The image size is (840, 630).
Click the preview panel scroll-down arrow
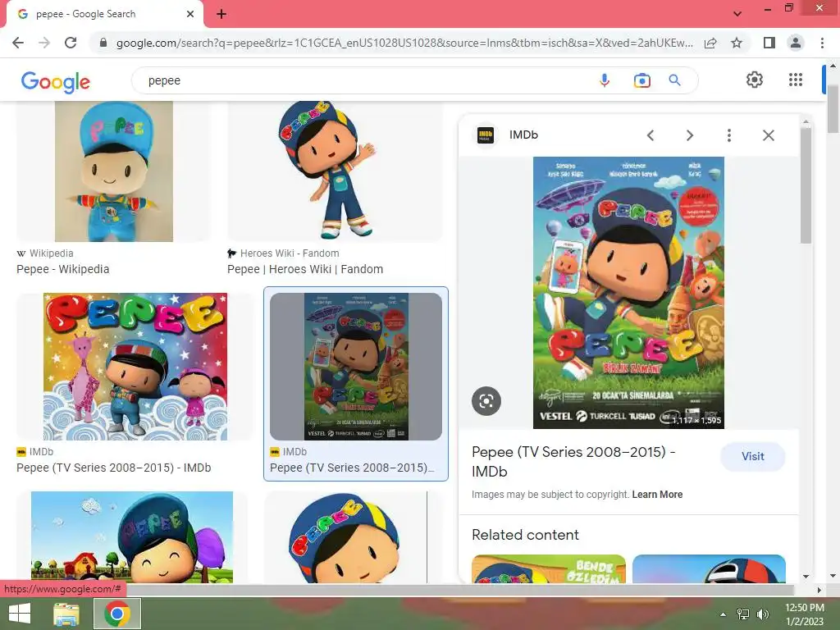pos(806,577)
